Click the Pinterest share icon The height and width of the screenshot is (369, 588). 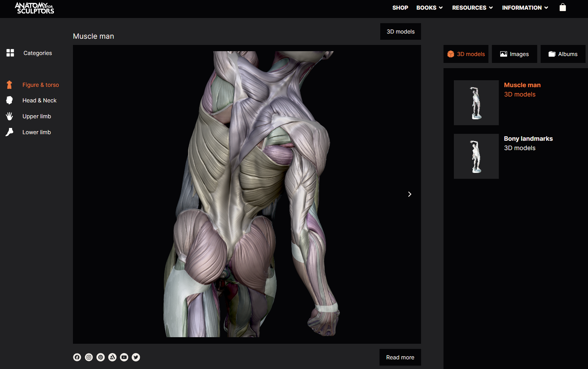point(101,357)
